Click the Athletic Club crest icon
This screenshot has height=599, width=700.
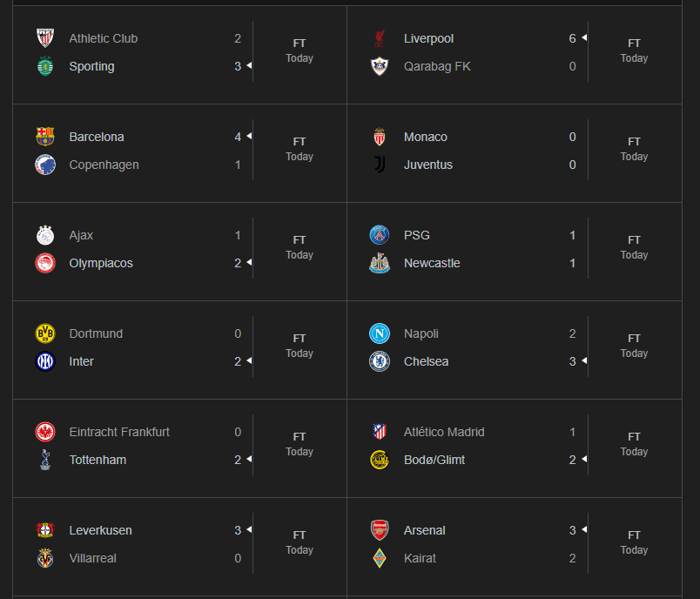pyautogui.click(x=45, y=38)
